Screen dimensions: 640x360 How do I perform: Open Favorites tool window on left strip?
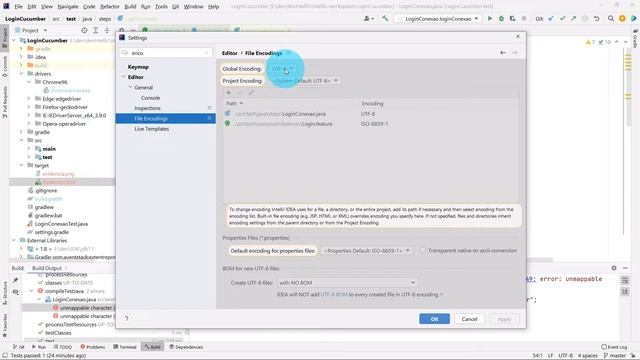[4, 325]
